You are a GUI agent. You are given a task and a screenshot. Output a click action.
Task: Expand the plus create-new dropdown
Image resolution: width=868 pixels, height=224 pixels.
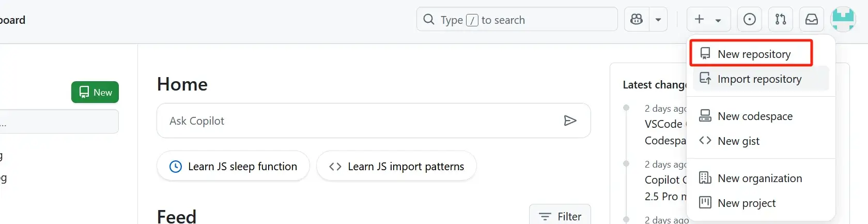point(708,20)
